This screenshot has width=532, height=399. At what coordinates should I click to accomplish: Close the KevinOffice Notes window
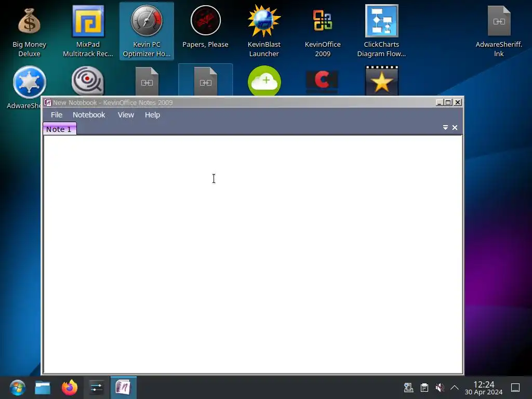pyautogui.click(x=458, y=102)
